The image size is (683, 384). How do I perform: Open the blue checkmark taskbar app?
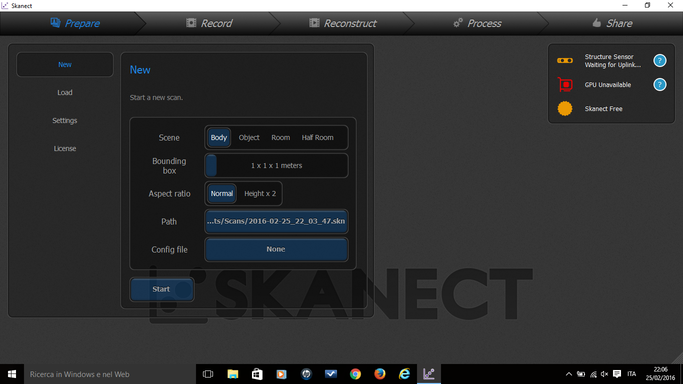click(x=331, y=374)
